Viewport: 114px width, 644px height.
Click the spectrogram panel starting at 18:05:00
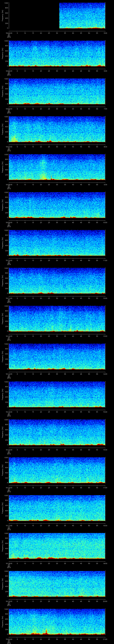(x=57, y=54)
